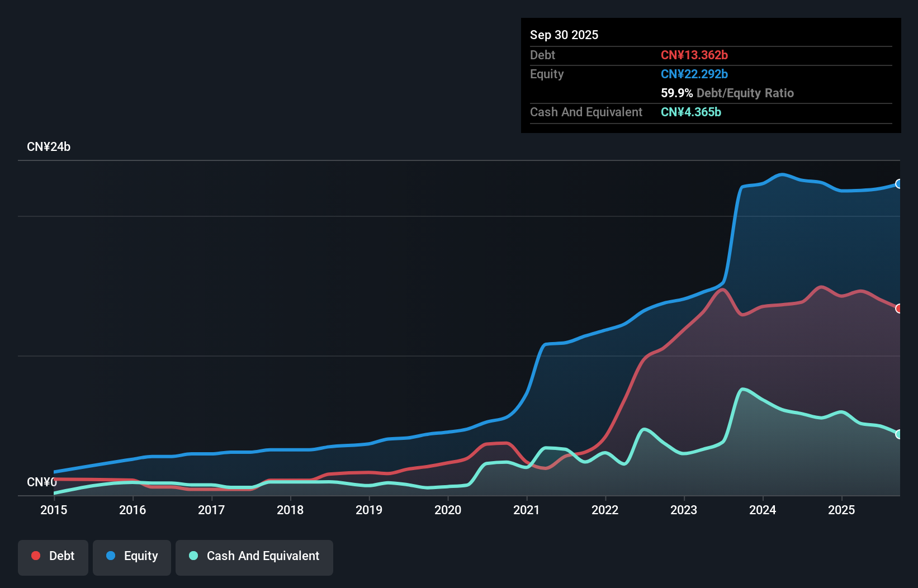Click the blue Equity endpoint marker on the chart

899,183
